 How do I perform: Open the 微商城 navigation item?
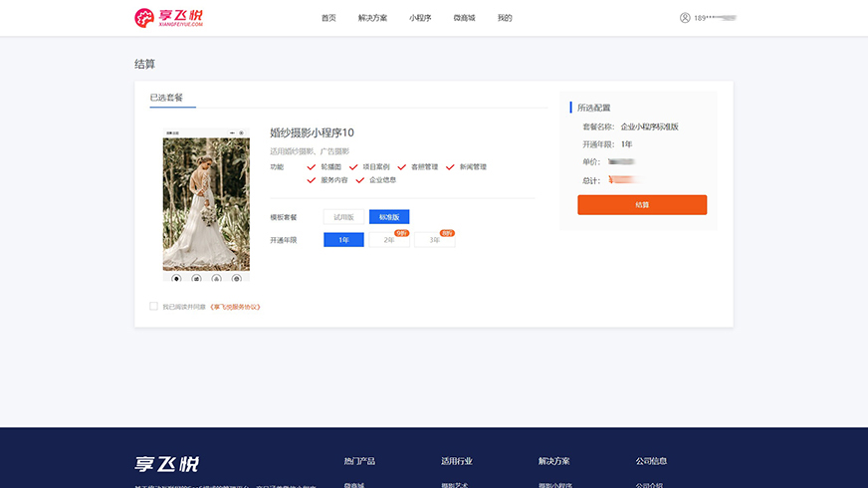pos(464,18)
